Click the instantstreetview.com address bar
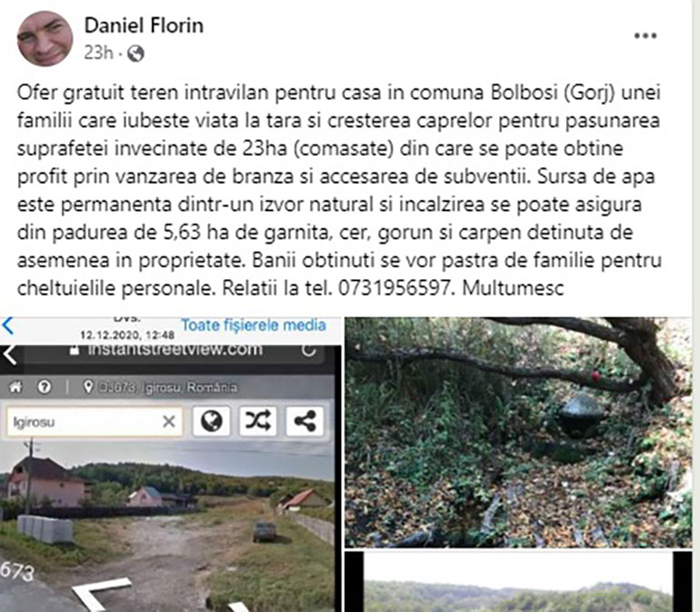The width and height of the screenshot is (700, 612). pos(175,351)
